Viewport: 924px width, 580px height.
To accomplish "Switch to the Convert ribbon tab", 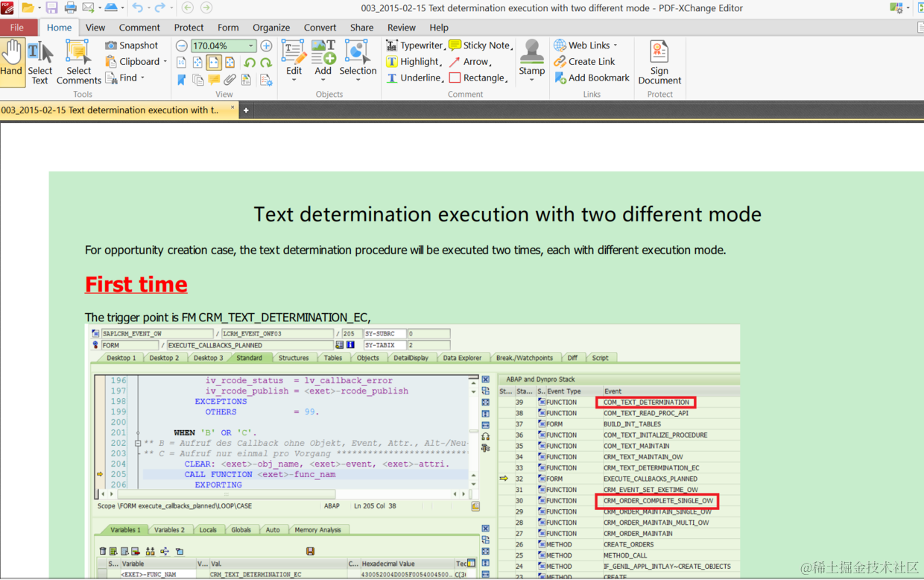I will (x=320, y=28).
